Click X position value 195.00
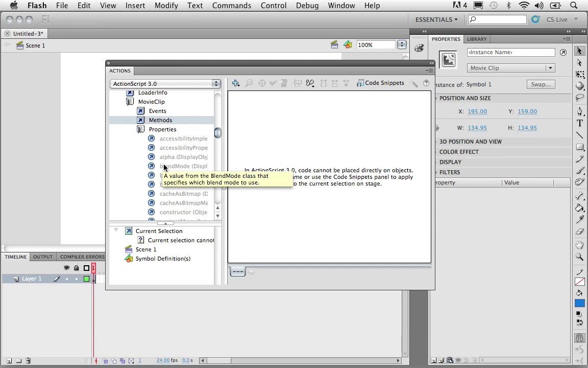This screenshot has width=588, height=368. pyautogui.click(x=477, y=111)
